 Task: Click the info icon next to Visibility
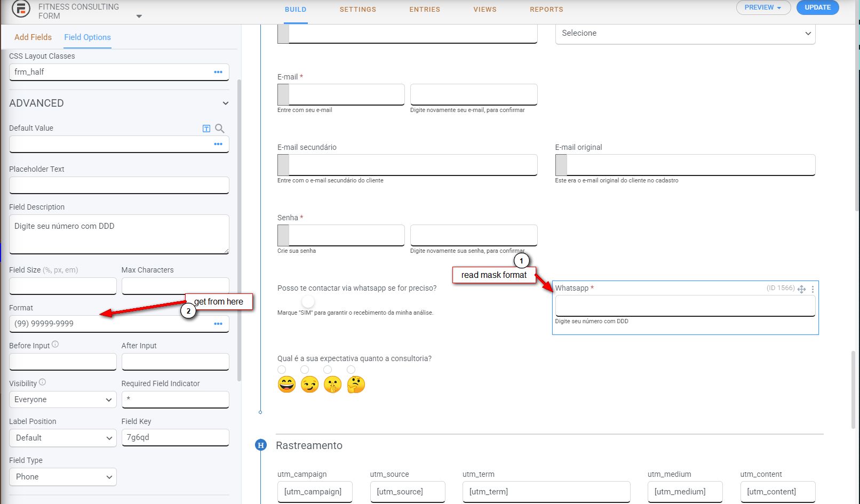coord(43,382)
